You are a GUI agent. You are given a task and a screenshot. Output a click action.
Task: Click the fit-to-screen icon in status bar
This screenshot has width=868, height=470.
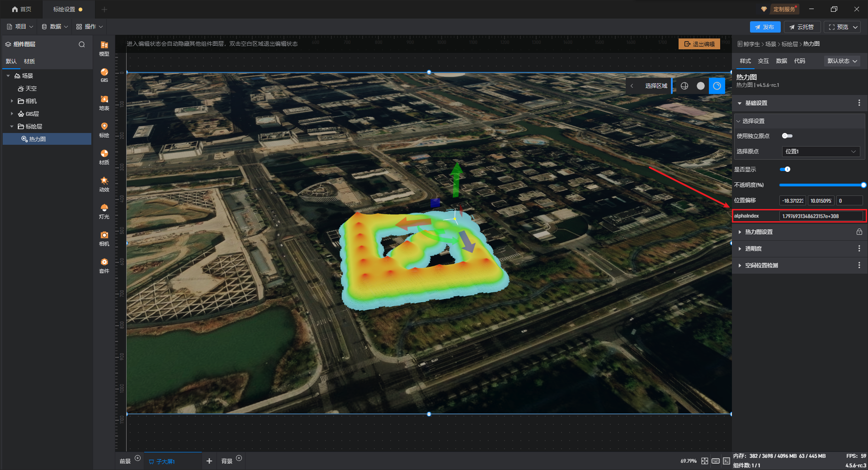[705, 461]
